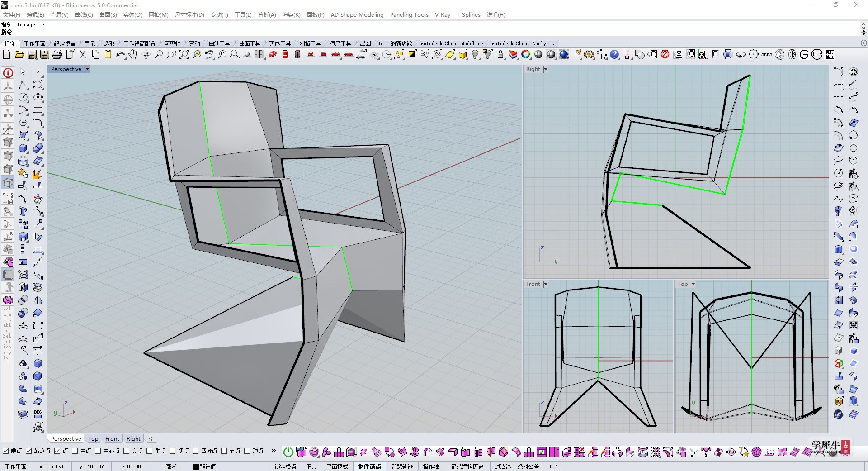
Task: Undo with the curved arrow icon
Action: point(120,55)
